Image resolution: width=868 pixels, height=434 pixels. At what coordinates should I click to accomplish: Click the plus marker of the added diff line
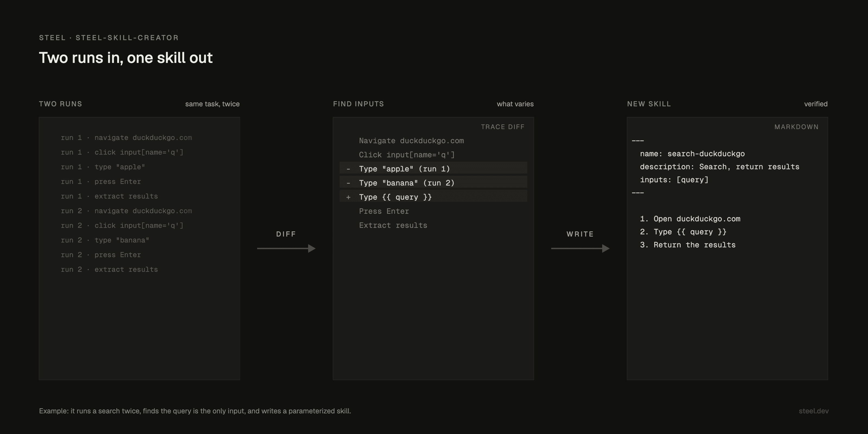(348, 197)
